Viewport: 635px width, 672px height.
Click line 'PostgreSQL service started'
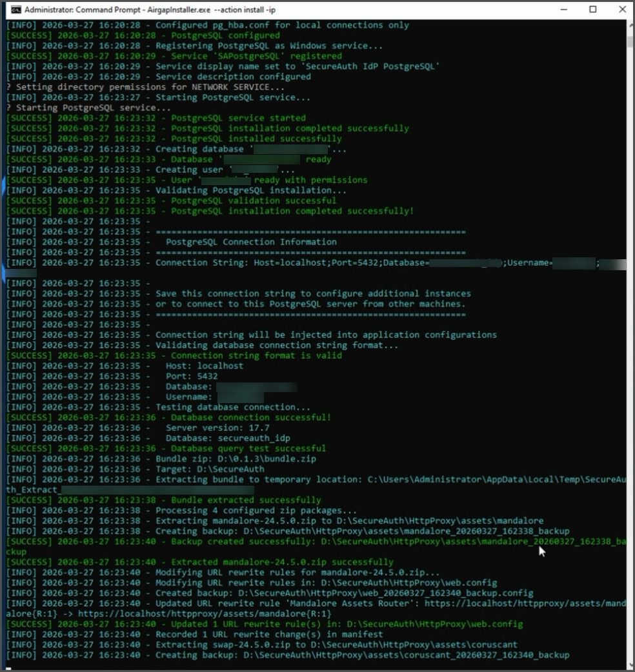[156, 118]
